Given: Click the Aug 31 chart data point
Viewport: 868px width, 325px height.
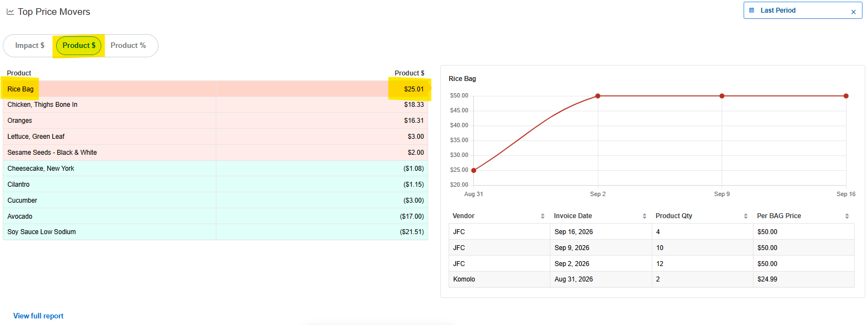Looking at the screenshot, I should click(474, 170).
